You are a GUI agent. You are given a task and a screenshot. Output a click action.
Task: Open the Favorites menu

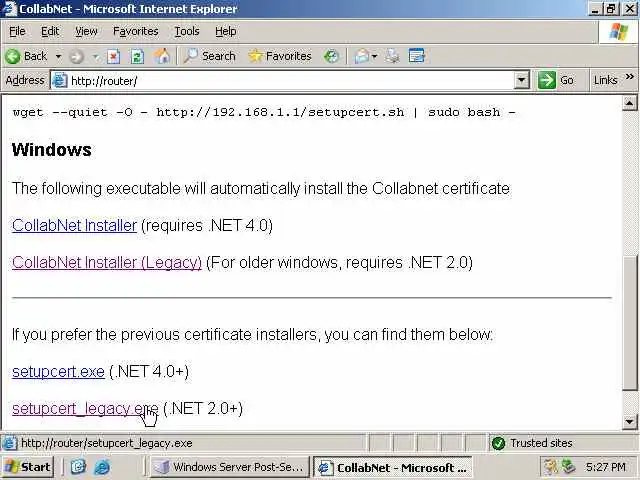(136, 31)
